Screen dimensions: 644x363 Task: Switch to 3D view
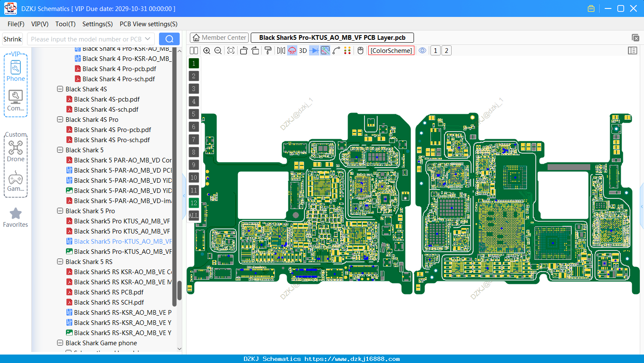pyautogui.click(x=303, y=50)
